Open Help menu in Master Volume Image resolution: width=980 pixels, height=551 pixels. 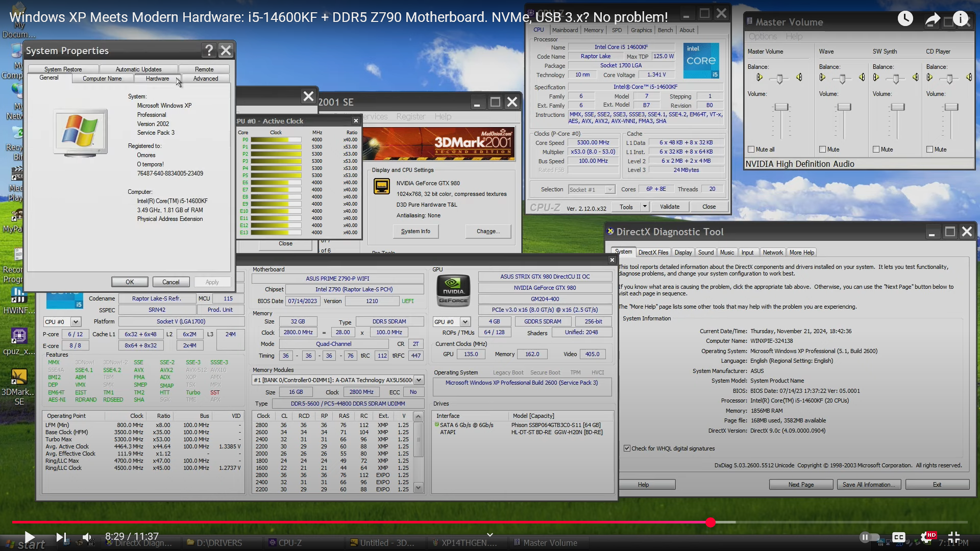pos(794,37)
